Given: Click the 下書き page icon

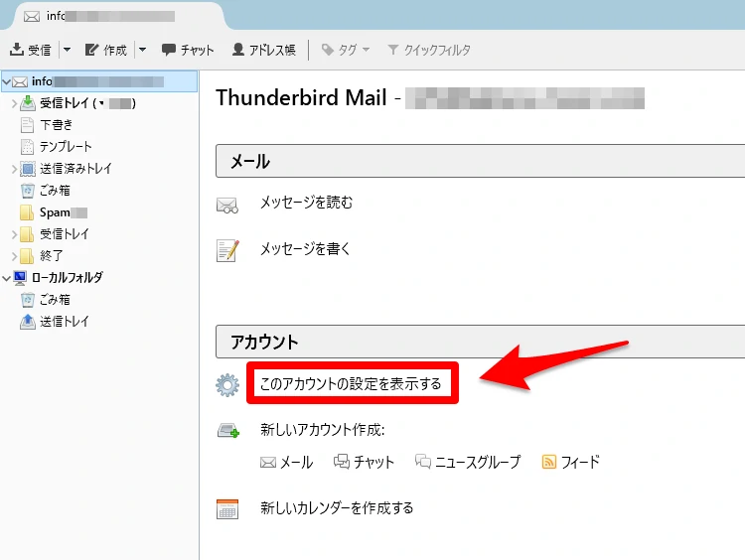Looking at the screenshot, I should pyautogui.click(x=28, y=125).
